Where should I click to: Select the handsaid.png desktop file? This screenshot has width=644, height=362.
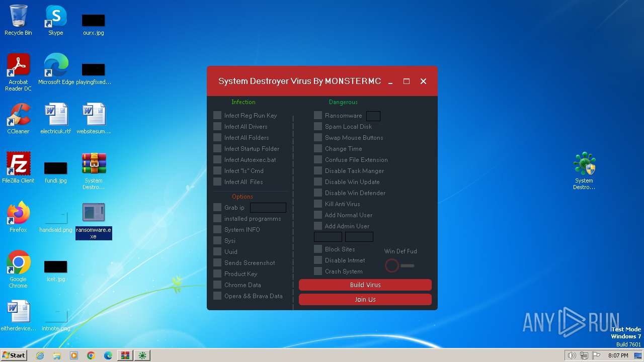coord(55,221)
